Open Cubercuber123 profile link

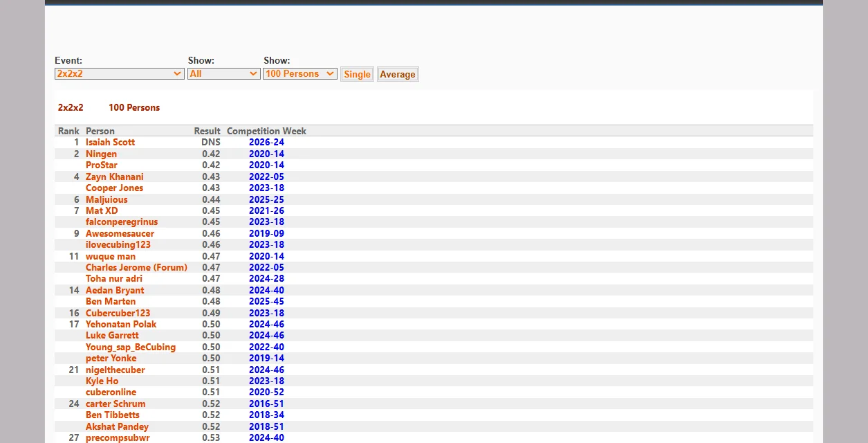pyautogui.click(x=118, y=313)
